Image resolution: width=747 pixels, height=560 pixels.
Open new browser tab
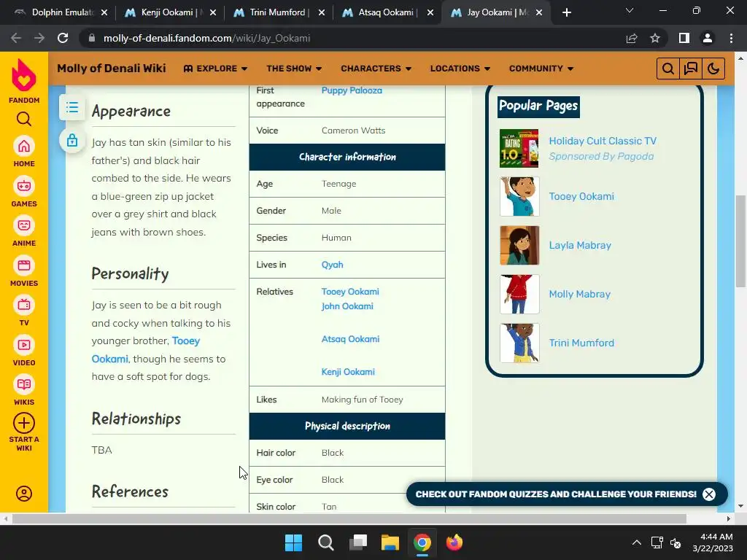[566, 13]
